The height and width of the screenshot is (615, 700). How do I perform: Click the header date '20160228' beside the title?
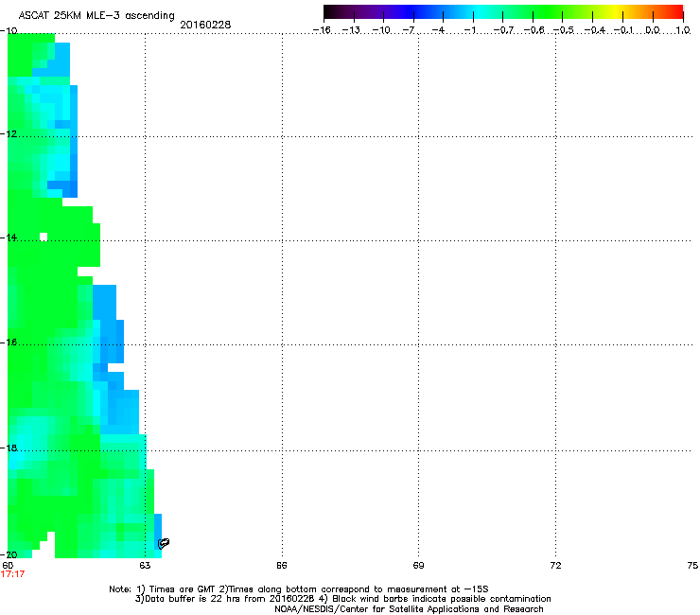pos(205,25)
